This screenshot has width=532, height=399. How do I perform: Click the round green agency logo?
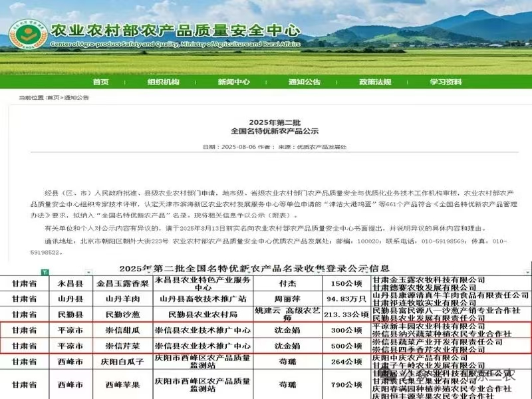(28, 35)
